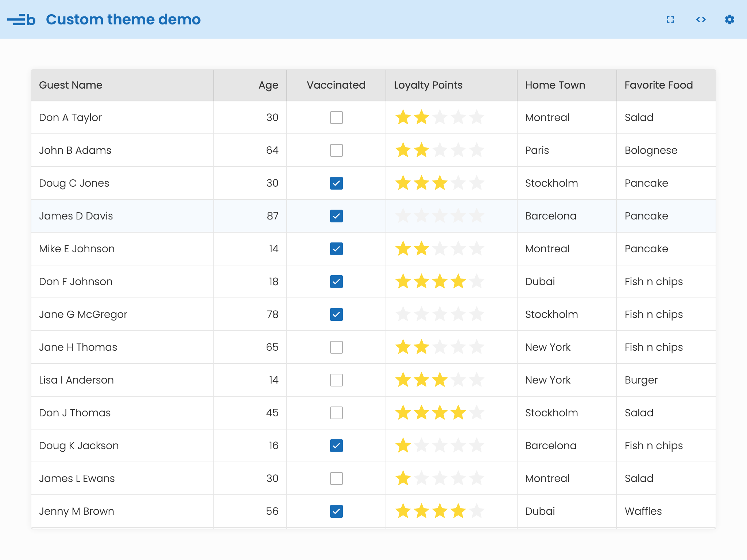Check the Vaccinated box for Don A Taylor
The height and width of the screenshot is (560, 747).
tap(336, 118)
